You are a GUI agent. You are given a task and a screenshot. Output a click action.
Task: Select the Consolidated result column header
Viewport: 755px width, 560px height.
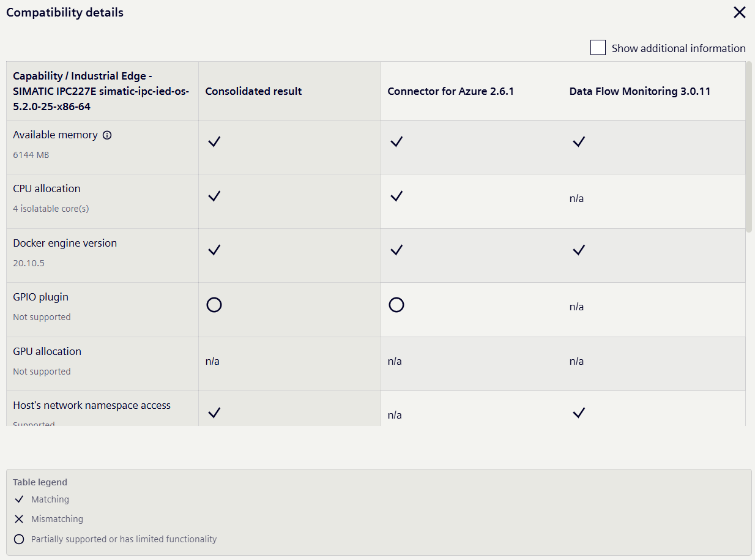tap(253, 91)
